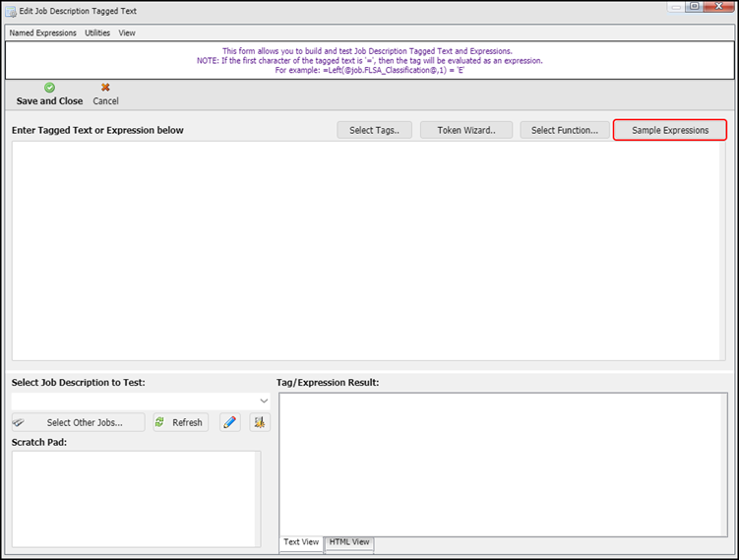Expand the Select Job Description dropdown
This screenshot has width=739, height=560.
pos(263,402)
